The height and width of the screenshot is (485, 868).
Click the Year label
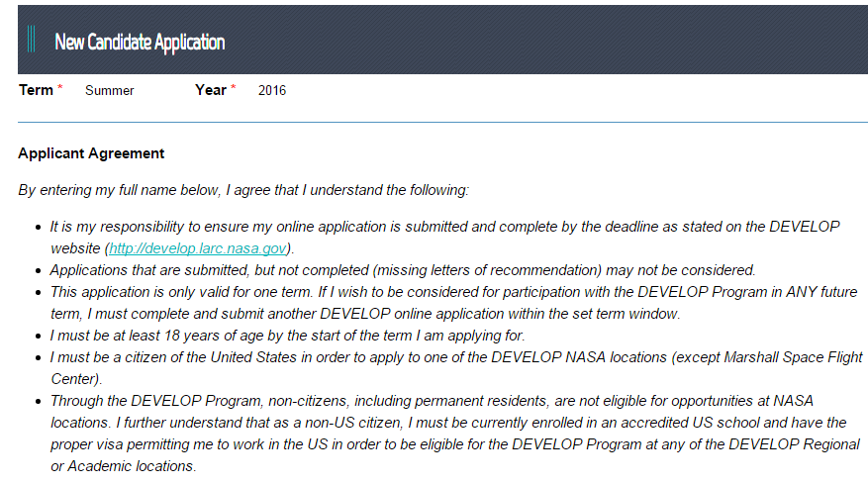pyautogui.click(x=211, y=90)
